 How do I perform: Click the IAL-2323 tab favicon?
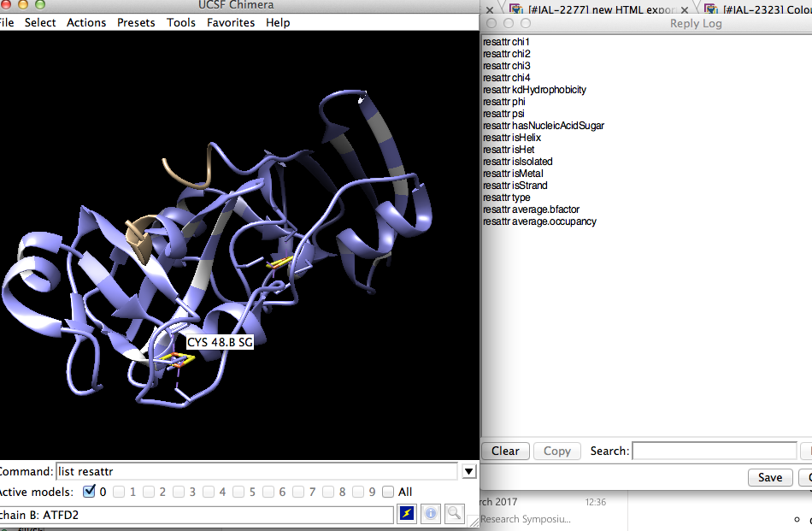point(709,9)
